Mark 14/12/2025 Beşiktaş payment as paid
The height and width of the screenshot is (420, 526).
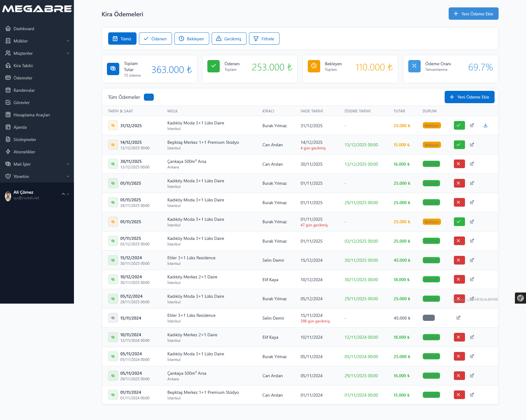click(x=459, y=144)
